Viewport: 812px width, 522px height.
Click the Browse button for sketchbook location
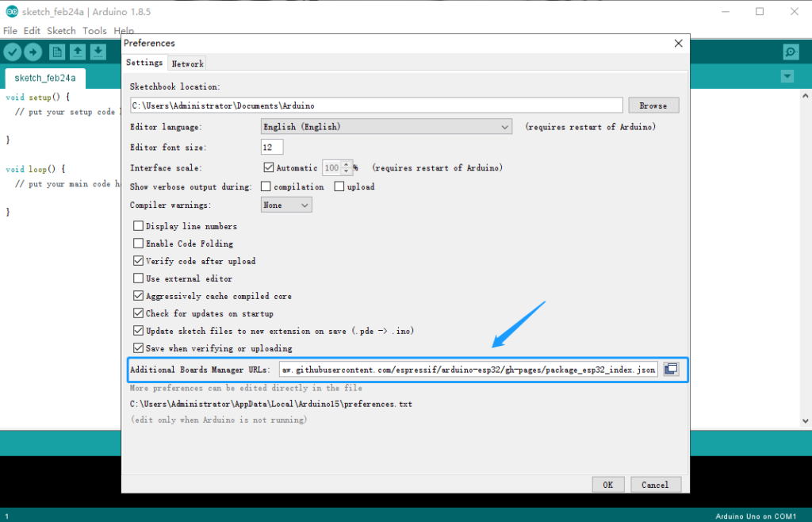pos(653,105)
